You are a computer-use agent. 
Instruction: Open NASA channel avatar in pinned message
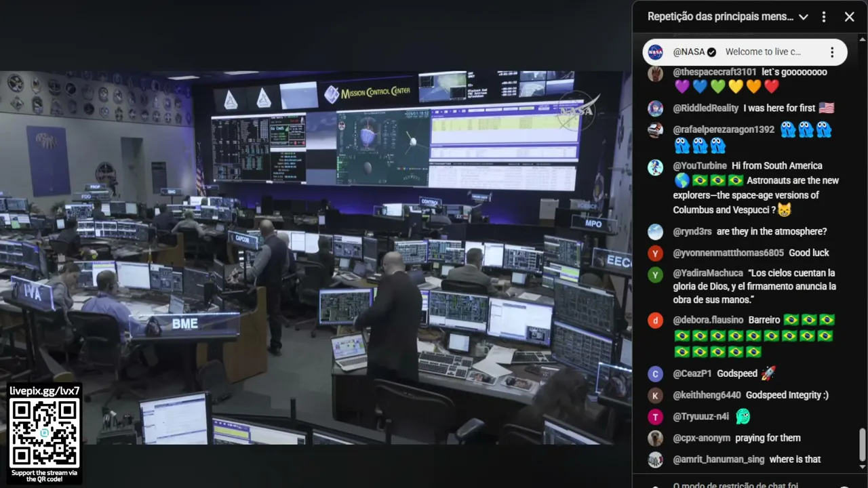coord(655,52)
